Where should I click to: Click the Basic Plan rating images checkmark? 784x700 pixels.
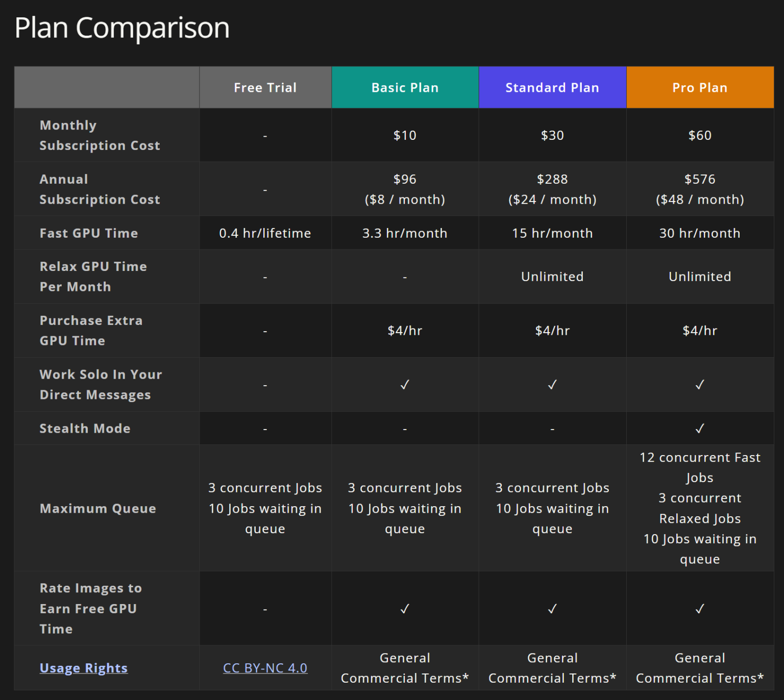click(405, 609)
